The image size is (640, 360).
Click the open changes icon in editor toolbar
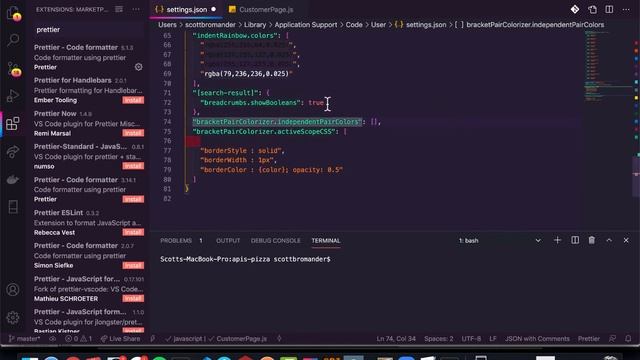pyautogui.click(x=592, y=9)
